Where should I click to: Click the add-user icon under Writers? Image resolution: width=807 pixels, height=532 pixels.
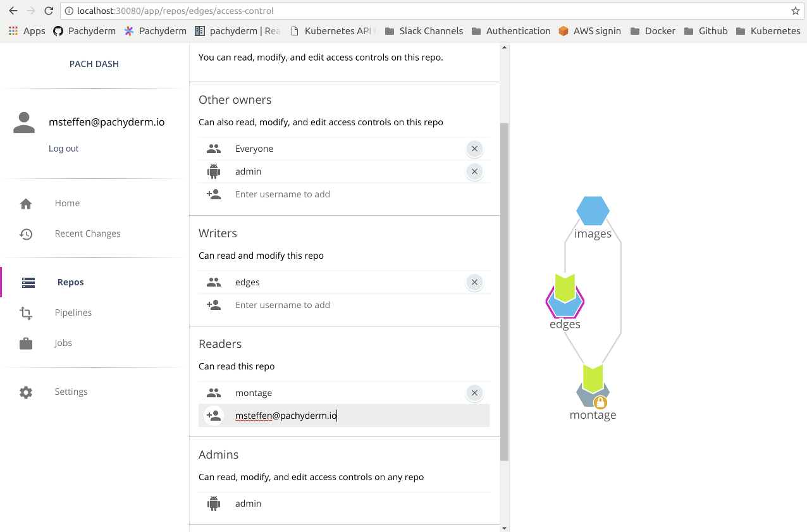[x=214, y=304]
